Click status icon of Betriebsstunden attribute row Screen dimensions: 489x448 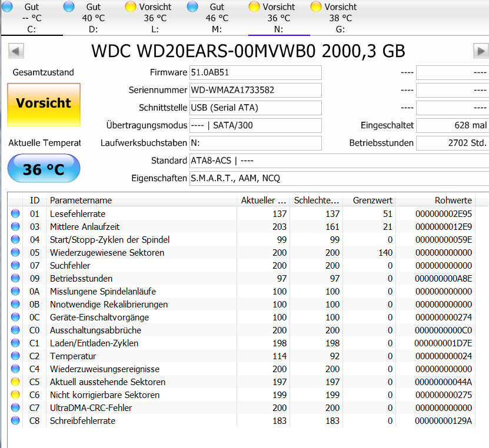pos(15,278)
